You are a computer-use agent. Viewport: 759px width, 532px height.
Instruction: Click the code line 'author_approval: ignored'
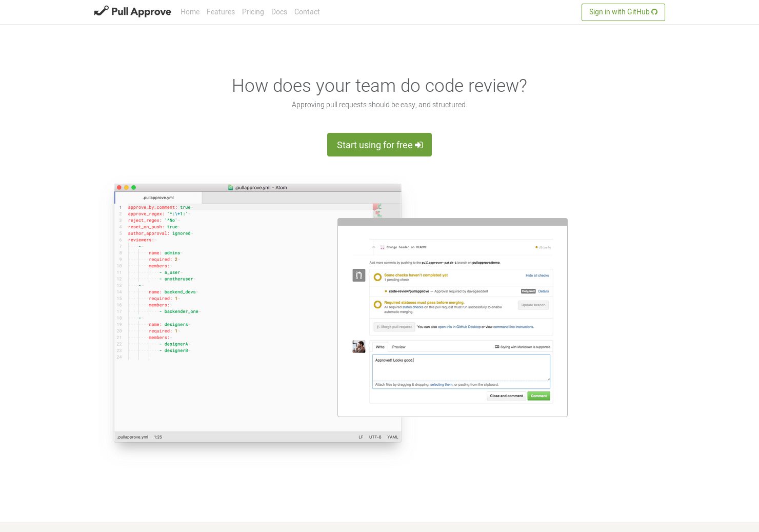(159, 233)
